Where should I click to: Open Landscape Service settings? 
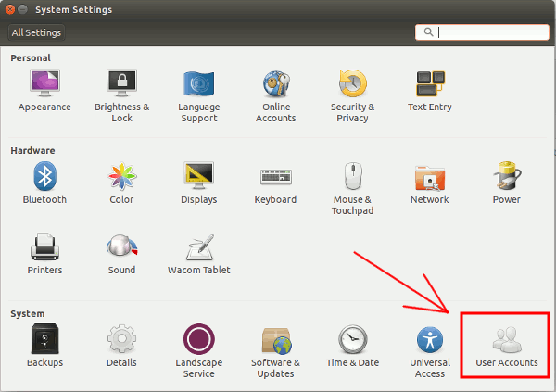click(x=199, y=350)
